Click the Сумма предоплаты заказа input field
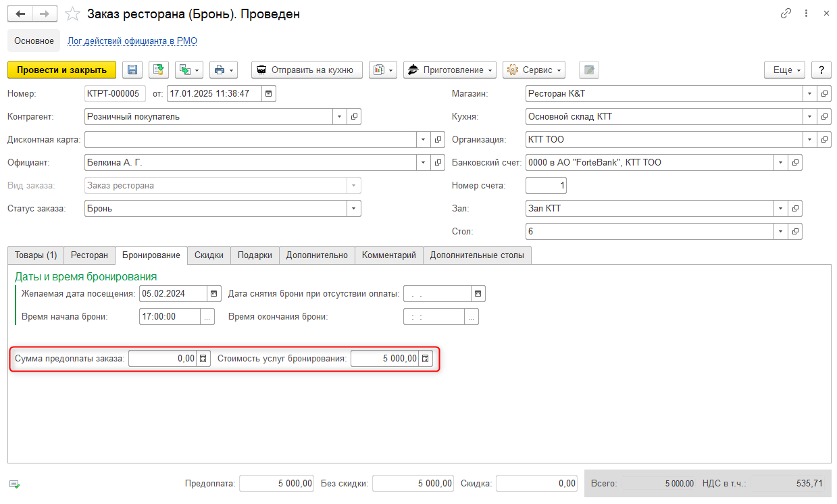The width and height of the screenshot is (837, 504). point(162,359)
